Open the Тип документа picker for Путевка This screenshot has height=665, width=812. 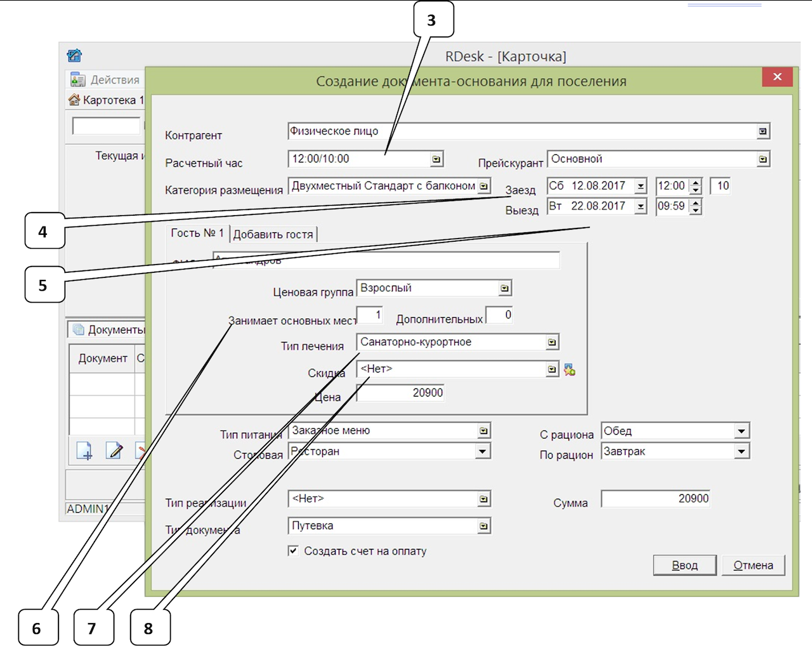(x=484, y=526)
